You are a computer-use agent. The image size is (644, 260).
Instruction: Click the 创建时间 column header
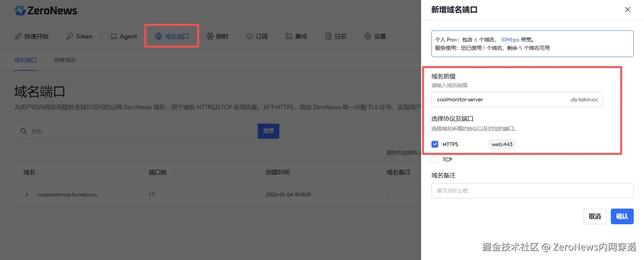[x=277, y=172]
